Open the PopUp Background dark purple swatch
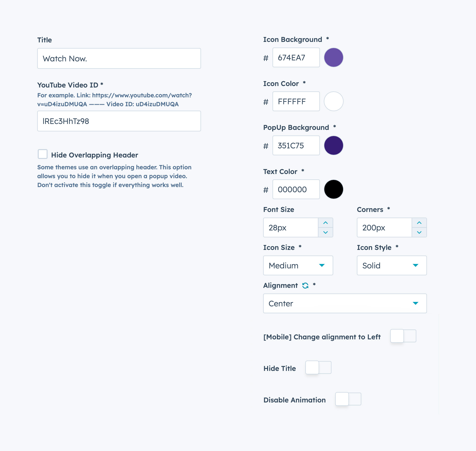Viewport: 476px width, 451px height. coord(333,145)
